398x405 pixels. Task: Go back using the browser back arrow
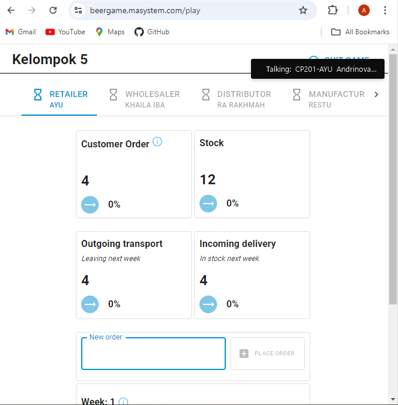pyautogui.click(x=11, y=10)
